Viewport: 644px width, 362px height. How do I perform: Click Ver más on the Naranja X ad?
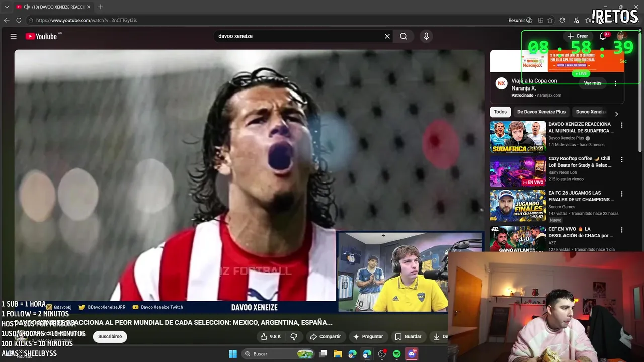[x=593, y=83]
